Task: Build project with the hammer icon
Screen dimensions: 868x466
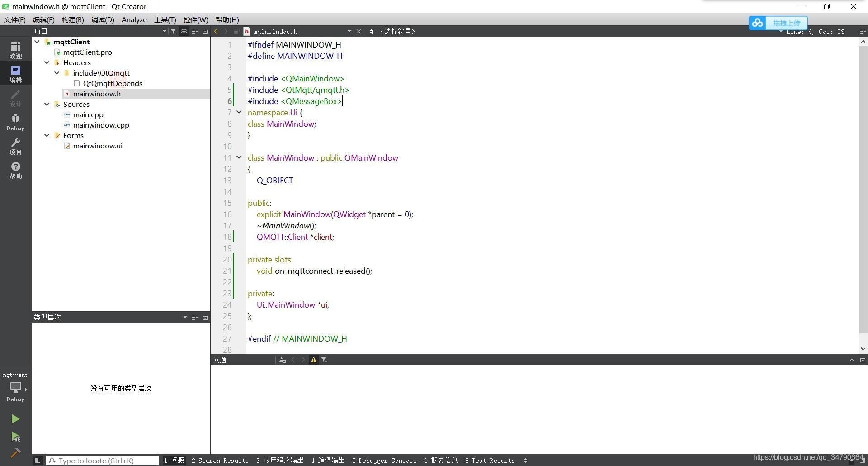Action: tap(15, 453)
